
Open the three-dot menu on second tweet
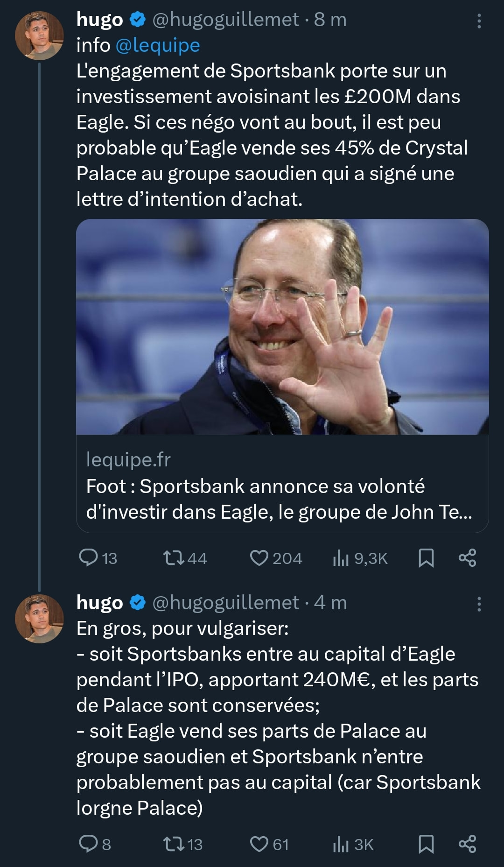click(x=479, y=604)
